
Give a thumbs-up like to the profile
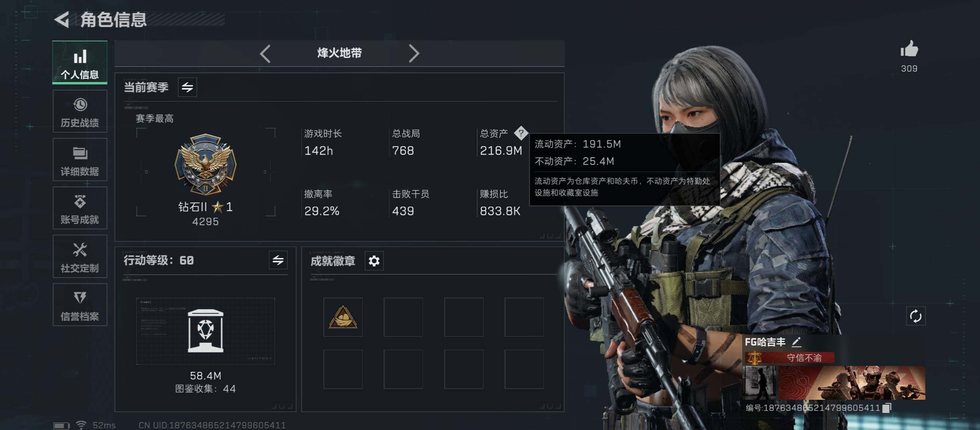(909, 50)
